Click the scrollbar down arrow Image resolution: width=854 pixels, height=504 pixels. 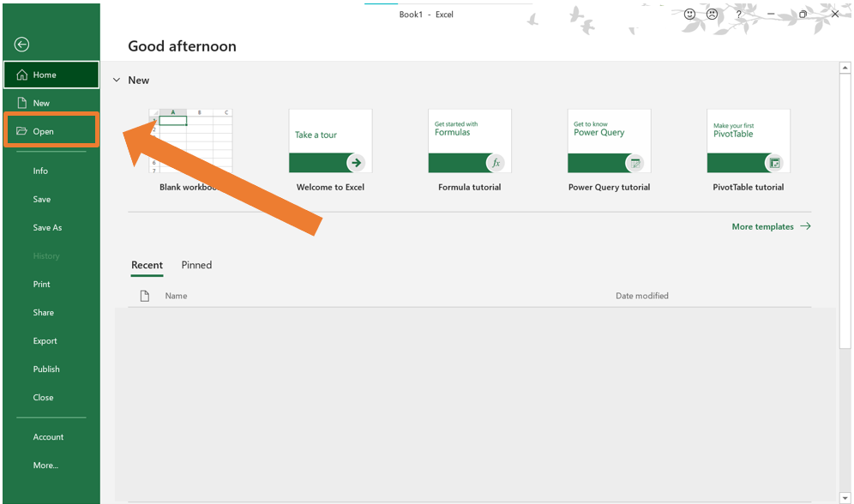point(845,498)
